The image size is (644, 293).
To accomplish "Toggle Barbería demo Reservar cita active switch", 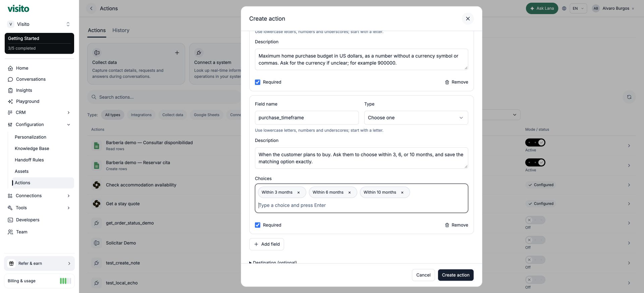I will pyautogui.click(x=535, y=163).
